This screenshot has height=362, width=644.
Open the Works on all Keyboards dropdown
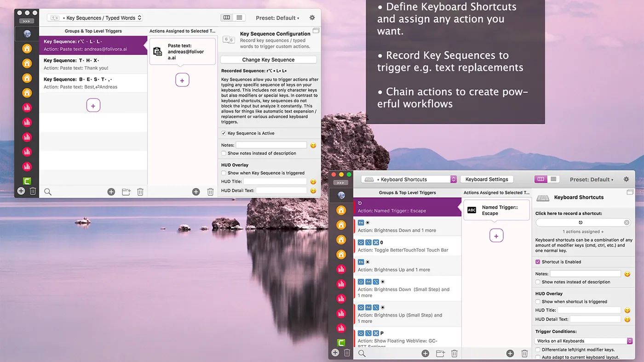click(583, 340)
